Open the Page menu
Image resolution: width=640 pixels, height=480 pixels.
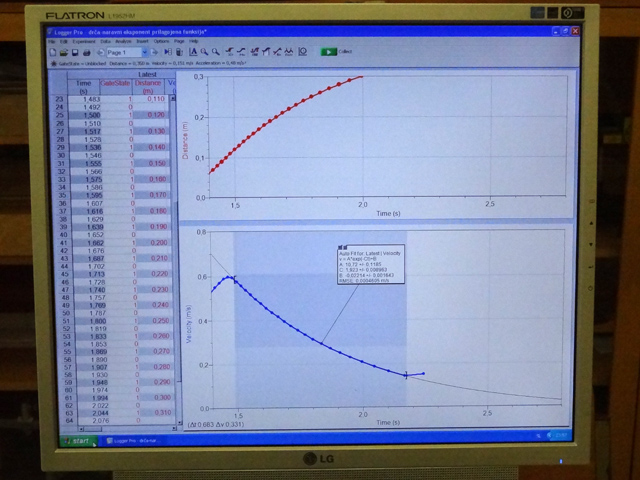click(x=179, y=41)
